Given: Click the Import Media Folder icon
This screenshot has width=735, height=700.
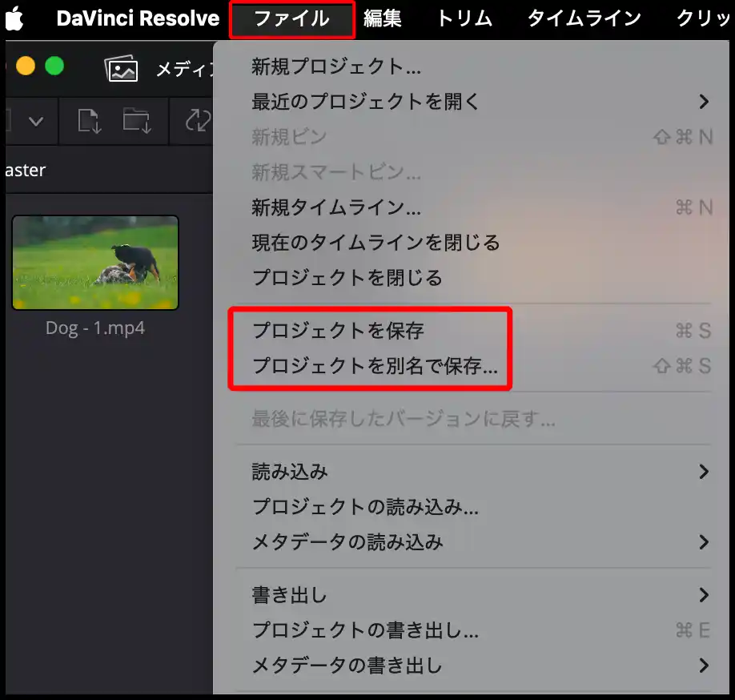Looking at the screenshot, I should [x=138, y=121].
